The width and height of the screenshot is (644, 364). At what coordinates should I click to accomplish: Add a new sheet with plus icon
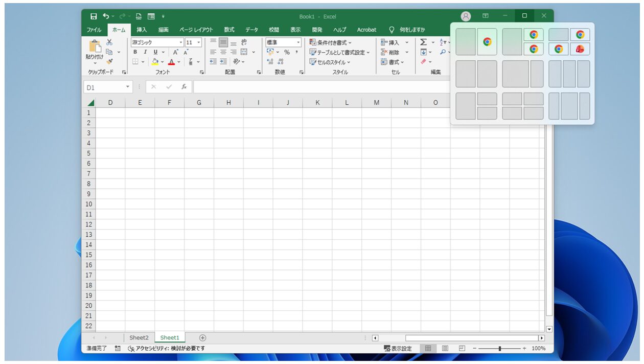click(x=202, y=338)
